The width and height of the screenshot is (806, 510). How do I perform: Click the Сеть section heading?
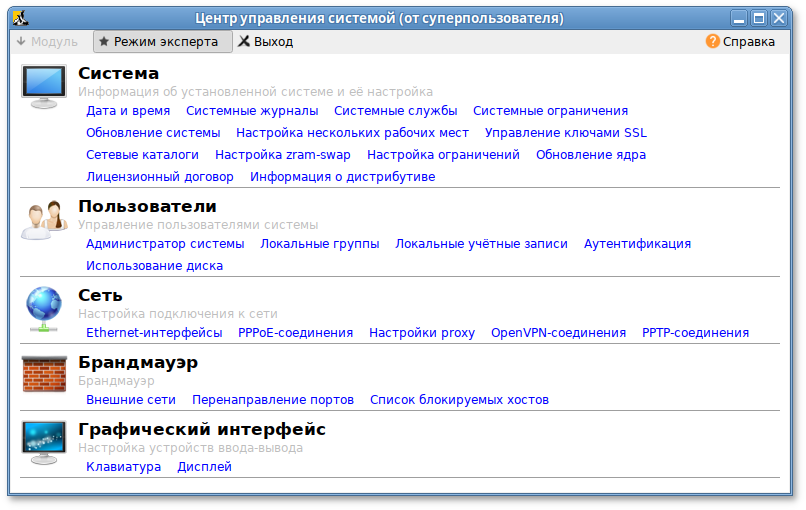click(100, 296)
